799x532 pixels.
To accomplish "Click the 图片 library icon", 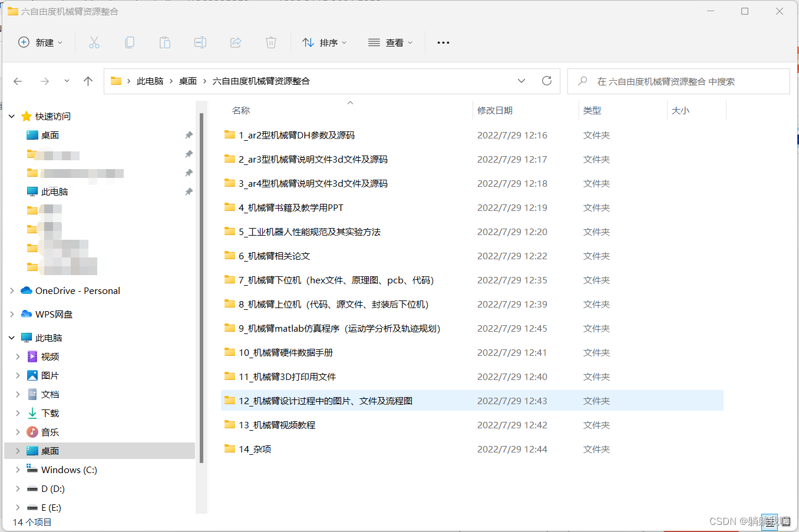I will 32,375.
